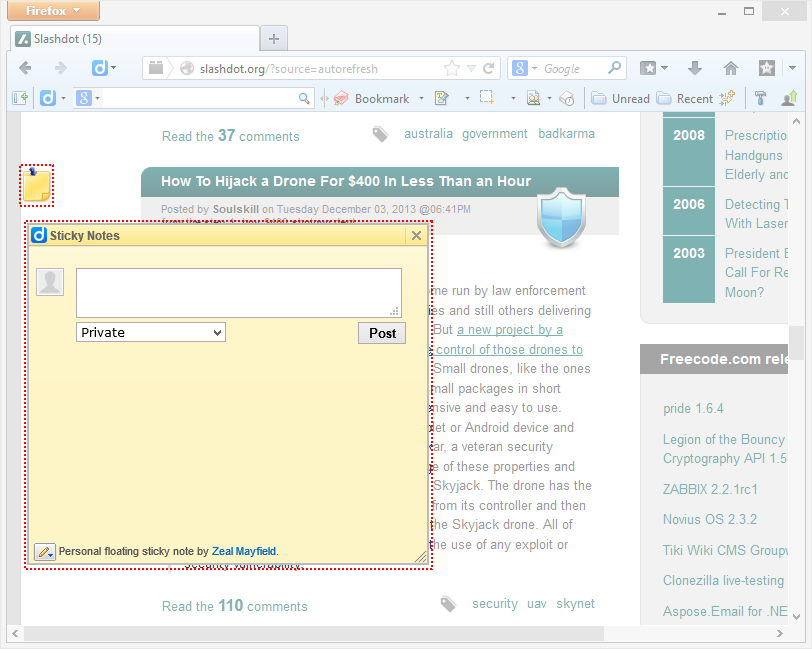Open the Recent folder
This screenshot has height=649, width=812.
click(685, 98)
